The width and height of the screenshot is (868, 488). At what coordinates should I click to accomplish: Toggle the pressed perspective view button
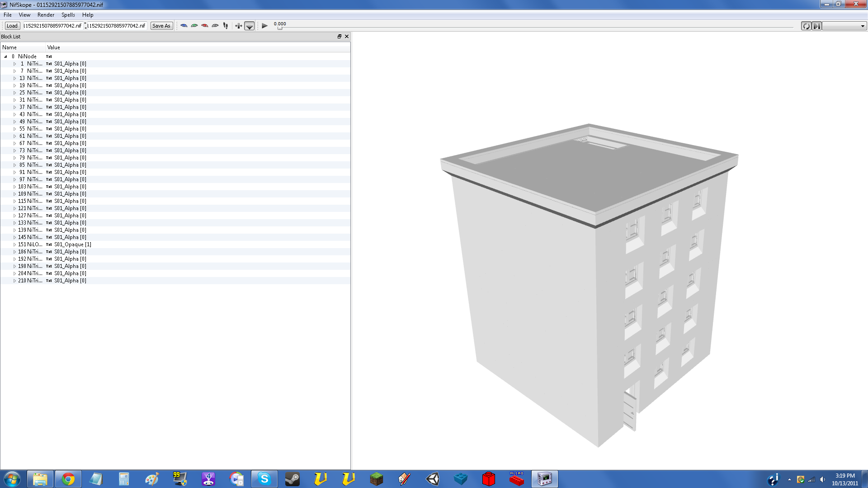coord(250,26)
